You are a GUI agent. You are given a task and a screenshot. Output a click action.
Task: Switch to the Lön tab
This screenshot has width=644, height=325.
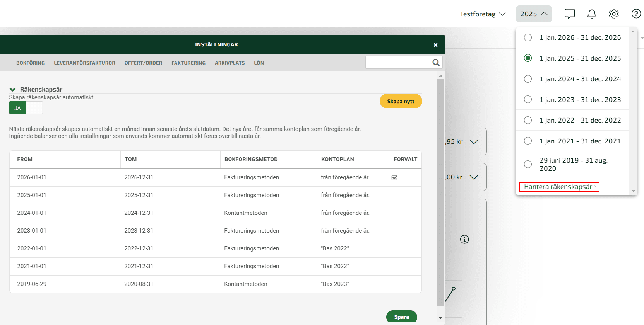(x=259, y=63)
